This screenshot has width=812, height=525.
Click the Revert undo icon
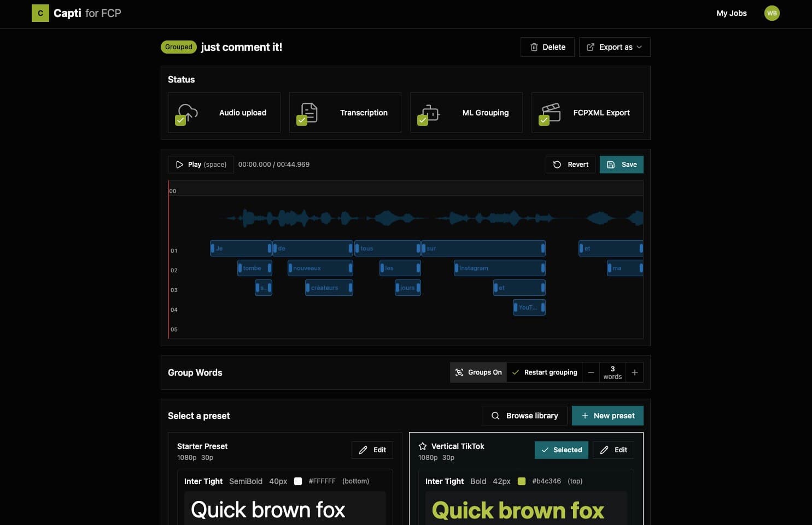[557, 164]
